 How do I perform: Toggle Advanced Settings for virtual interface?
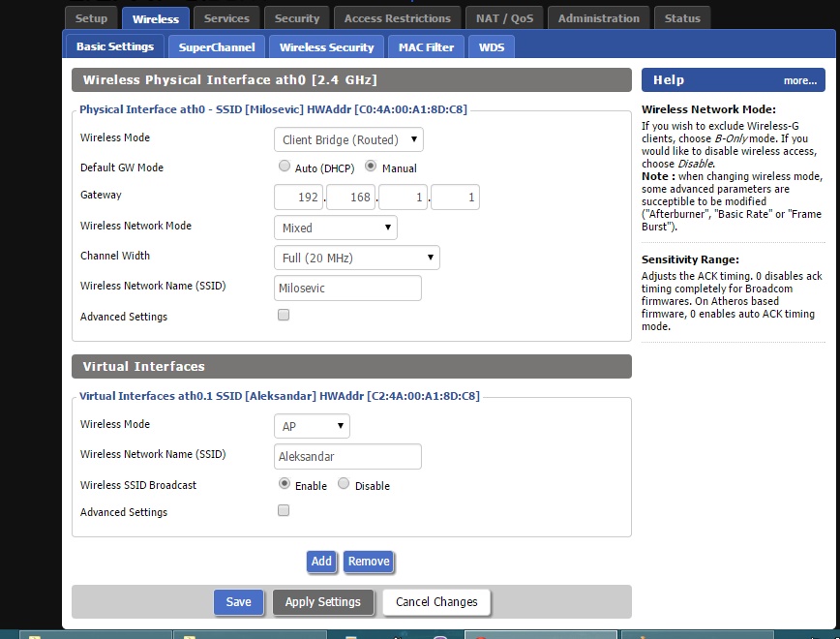click(284, 510)
